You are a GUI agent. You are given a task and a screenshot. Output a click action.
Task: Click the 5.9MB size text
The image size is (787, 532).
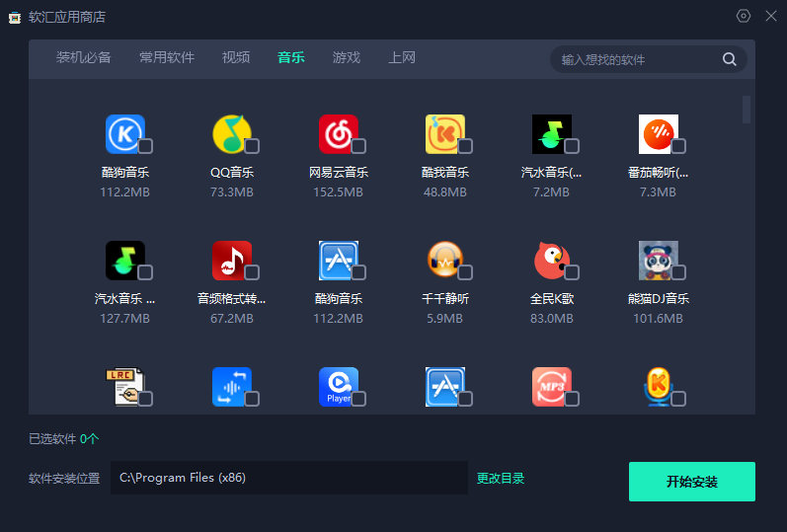(444, 319)
